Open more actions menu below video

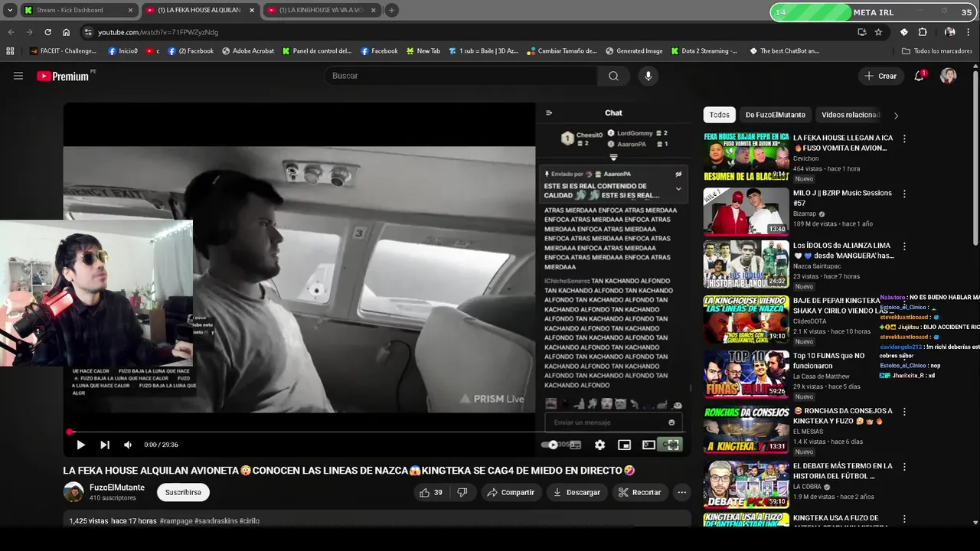(681, 492)
